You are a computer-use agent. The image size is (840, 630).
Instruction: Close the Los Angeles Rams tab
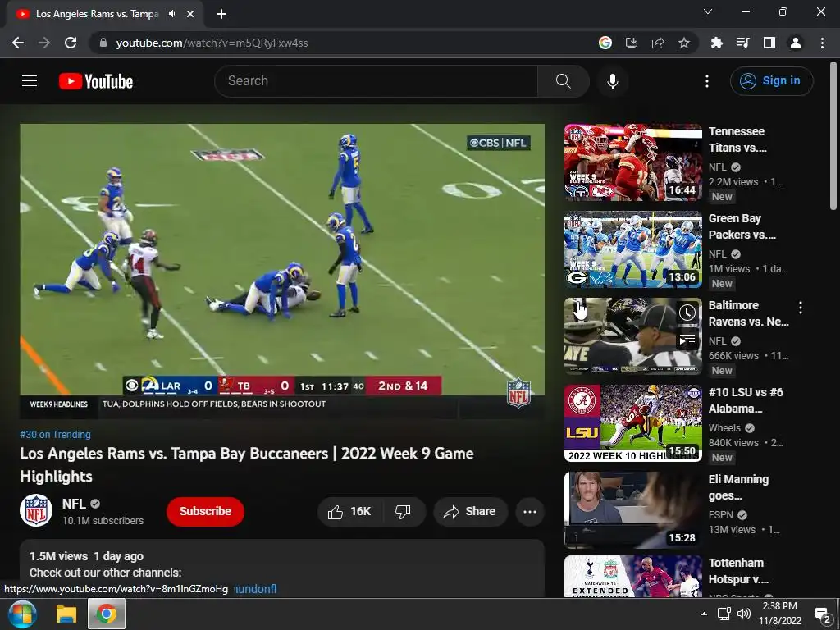(x=190, y=14)
